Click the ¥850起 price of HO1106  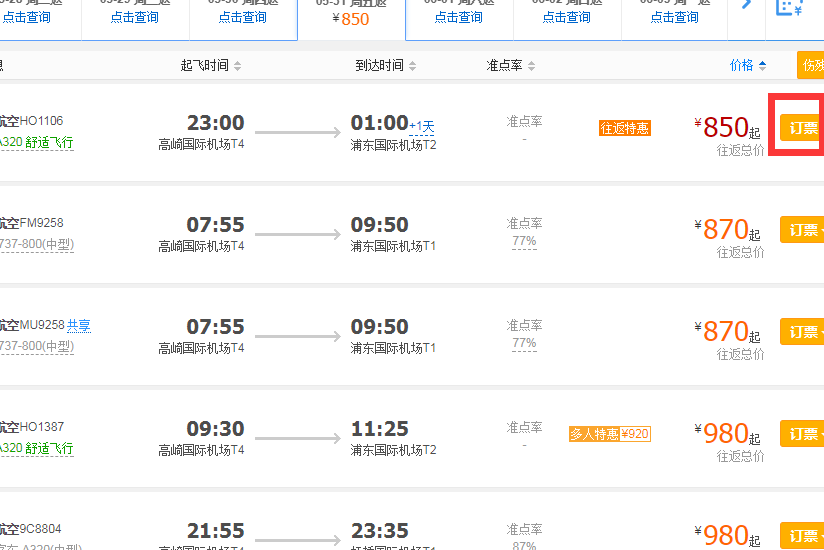tap(727, 128)
